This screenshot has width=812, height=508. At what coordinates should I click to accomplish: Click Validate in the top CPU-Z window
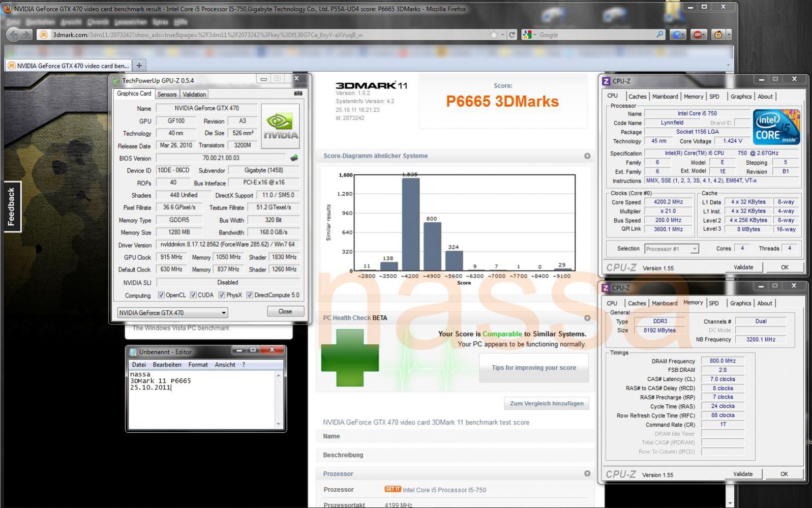743,267
